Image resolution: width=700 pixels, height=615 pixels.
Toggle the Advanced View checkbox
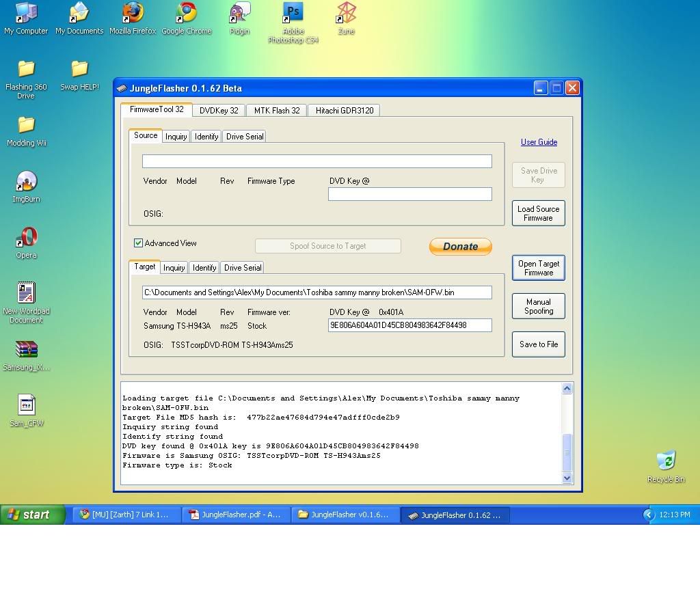pos(138,243)
